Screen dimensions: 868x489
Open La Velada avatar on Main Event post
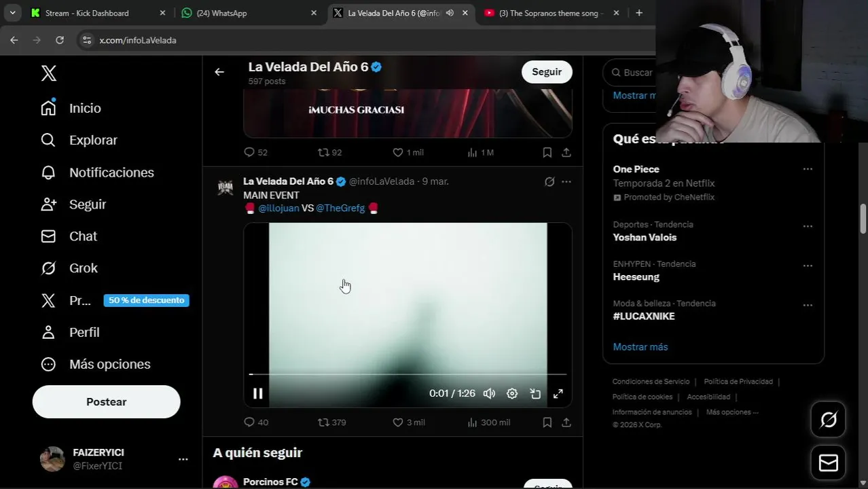click(225, 188)
